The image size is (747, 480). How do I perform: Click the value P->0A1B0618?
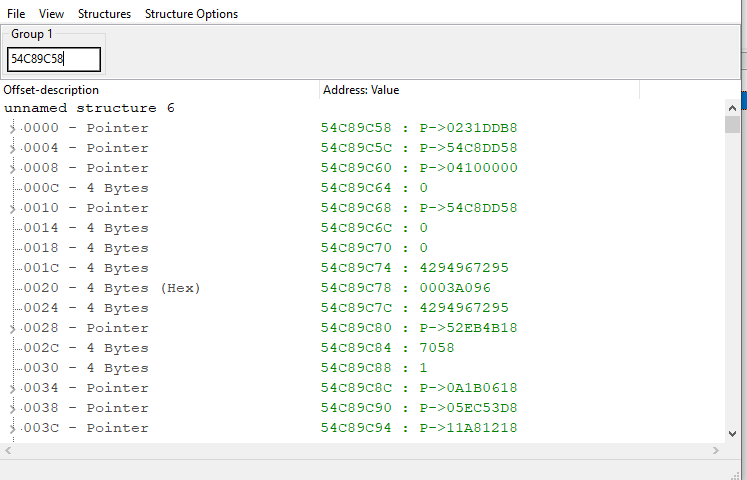tap(468, 388)
